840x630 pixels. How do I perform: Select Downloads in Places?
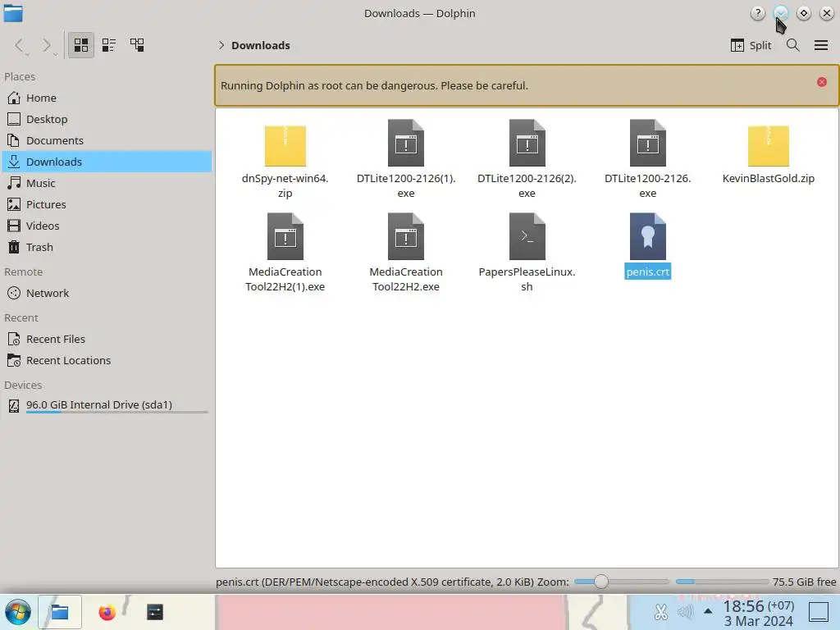[106, 162]
